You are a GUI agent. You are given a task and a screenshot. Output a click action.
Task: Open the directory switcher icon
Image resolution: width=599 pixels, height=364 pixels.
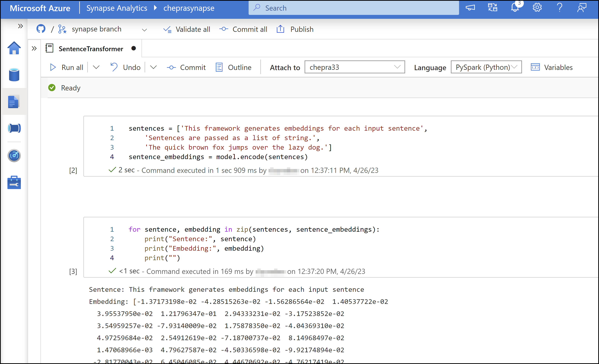(x=493, y=8)
